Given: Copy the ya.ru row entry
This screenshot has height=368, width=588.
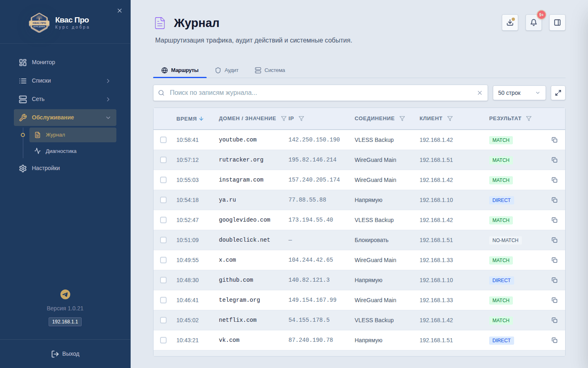Looking at the screenshot, I should [x=555, y=200].
